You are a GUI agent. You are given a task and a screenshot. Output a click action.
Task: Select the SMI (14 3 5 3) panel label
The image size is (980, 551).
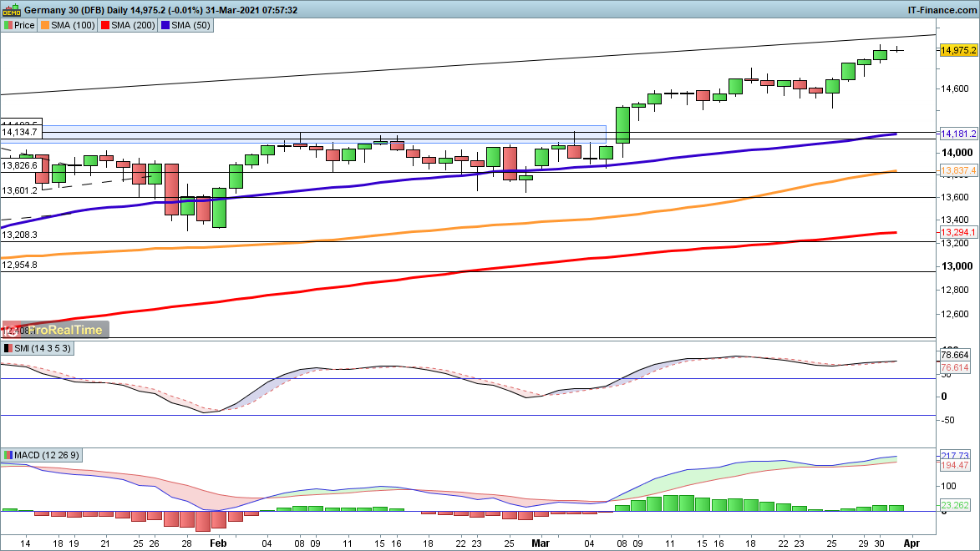[43, 347]
